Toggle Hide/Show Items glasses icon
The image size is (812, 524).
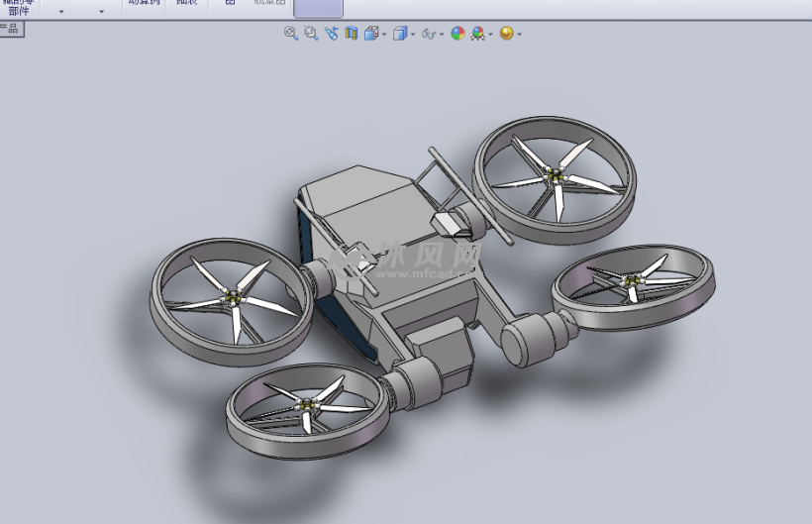tap(428, 33)
